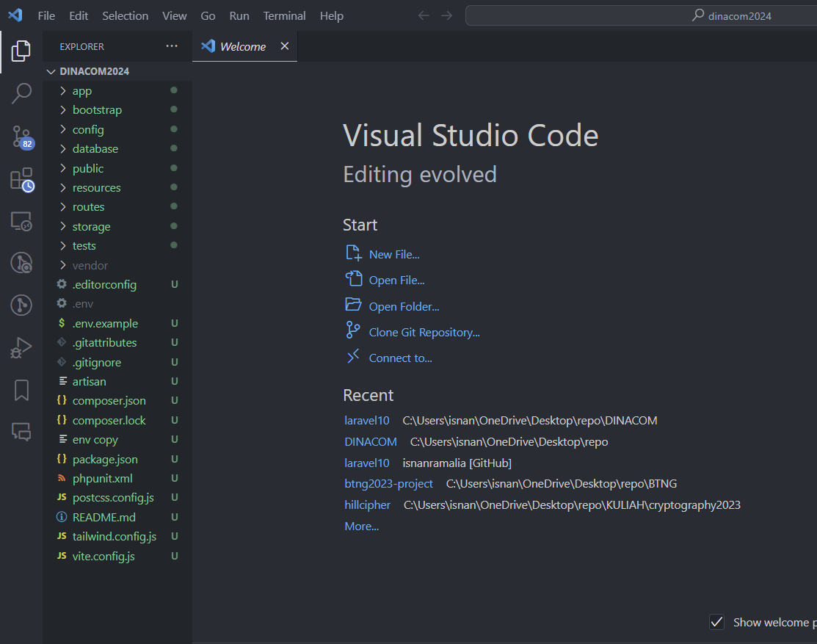Switch to the Welcome tab

(241, 46)
